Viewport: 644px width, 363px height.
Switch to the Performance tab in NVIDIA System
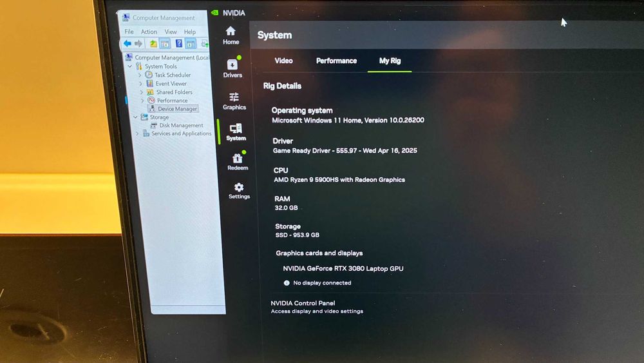336,61
